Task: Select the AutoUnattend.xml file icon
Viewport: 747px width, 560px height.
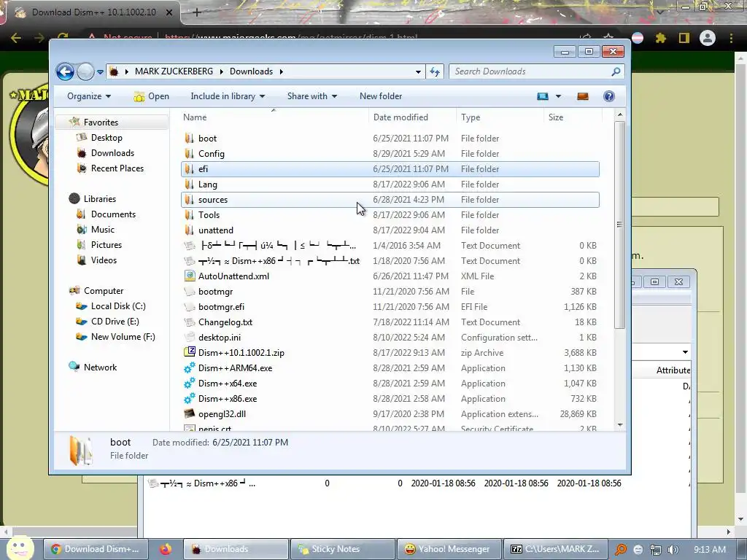Action: [190, 276]
